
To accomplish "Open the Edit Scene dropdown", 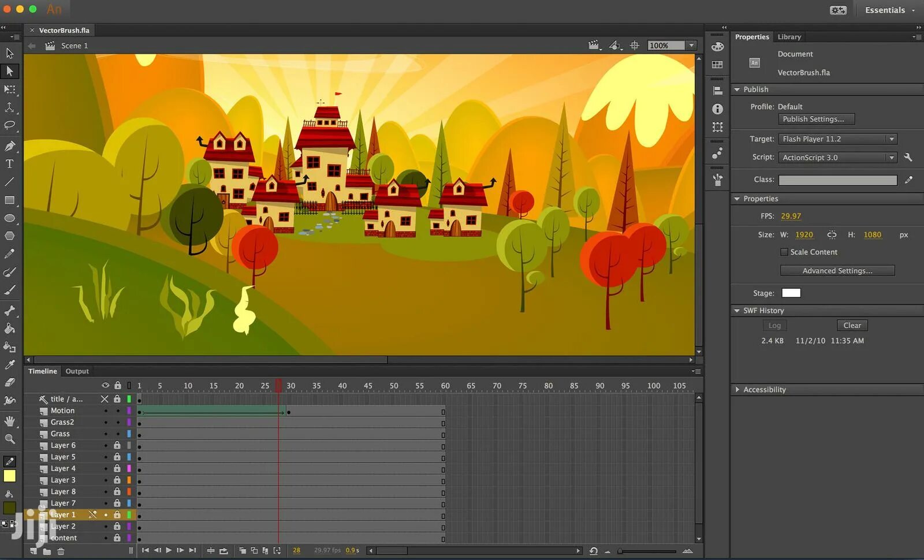I will [594, 46].
